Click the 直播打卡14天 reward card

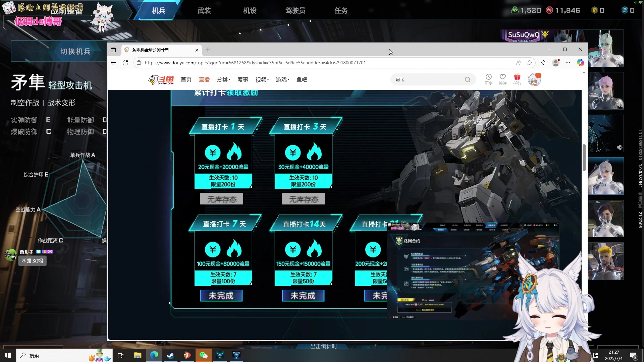[x=304, y=250]
